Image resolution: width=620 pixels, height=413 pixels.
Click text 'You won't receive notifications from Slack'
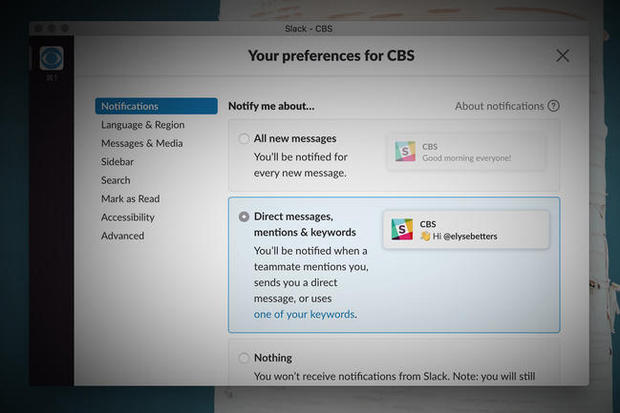click(x=352, y=376)
